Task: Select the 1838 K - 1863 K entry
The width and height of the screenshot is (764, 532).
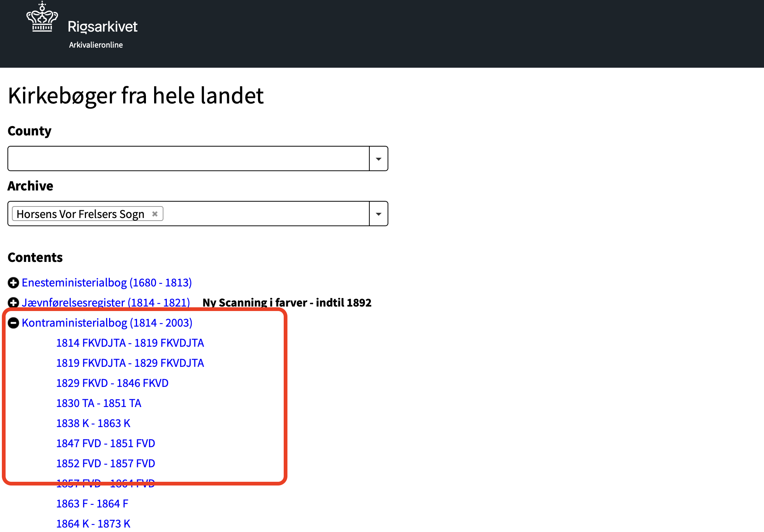Action: [93, 423]
